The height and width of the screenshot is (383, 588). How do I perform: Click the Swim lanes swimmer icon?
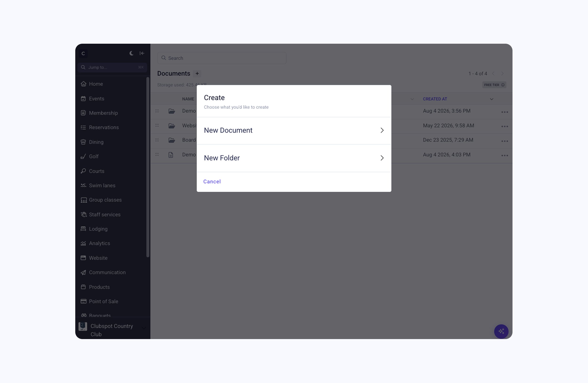coord(83,185)
